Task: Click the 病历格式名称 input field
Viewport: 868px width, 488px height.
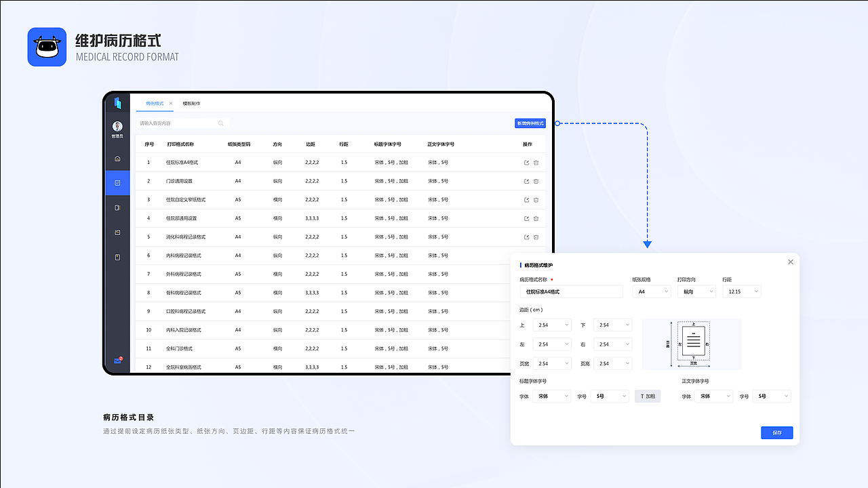Action: [571, 291]
